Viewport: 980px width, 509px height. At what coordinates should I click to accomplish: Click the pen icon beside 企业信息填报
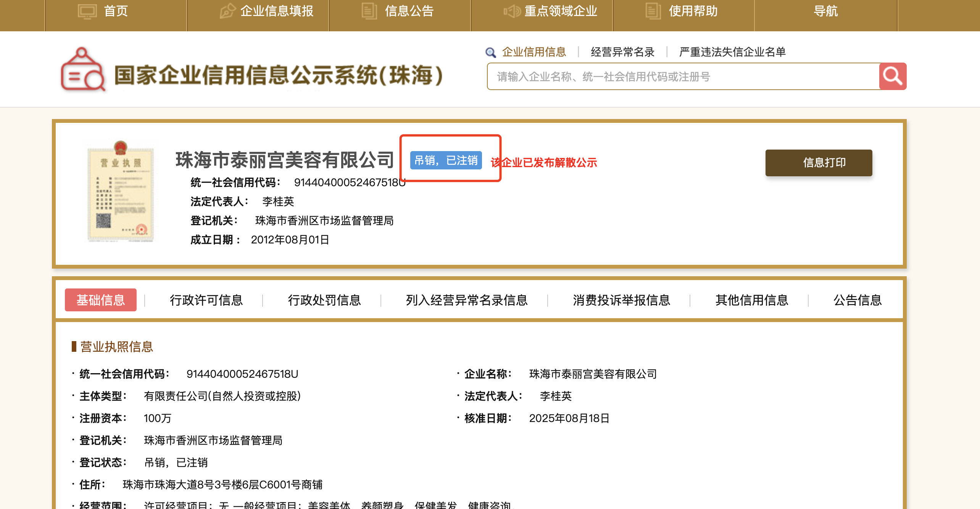(227, 11)
